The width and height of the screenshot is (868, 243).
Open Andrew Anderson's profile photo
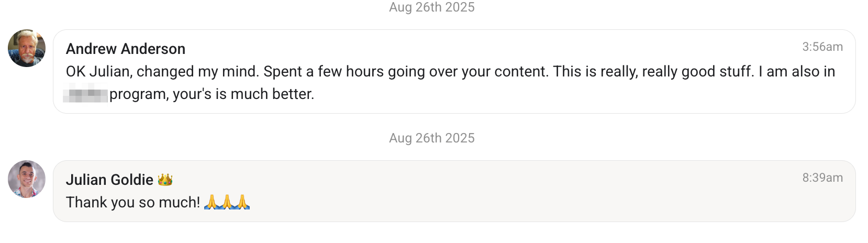[27, 48]
